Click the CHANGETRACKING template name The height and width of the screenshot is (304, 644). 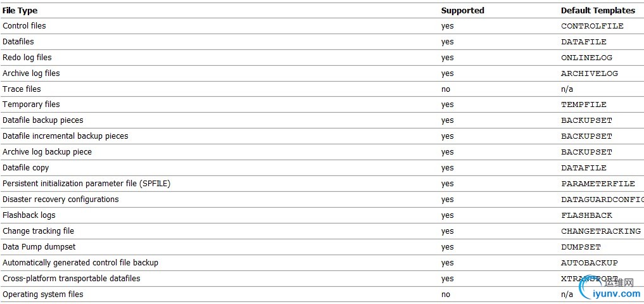(601, 231)
